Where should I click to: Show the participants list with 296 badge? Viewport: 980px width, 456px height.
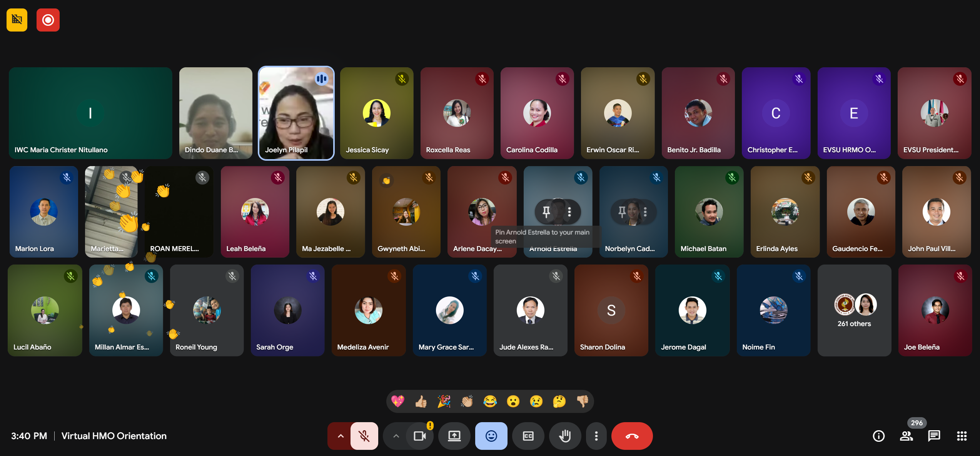point(906,436)
